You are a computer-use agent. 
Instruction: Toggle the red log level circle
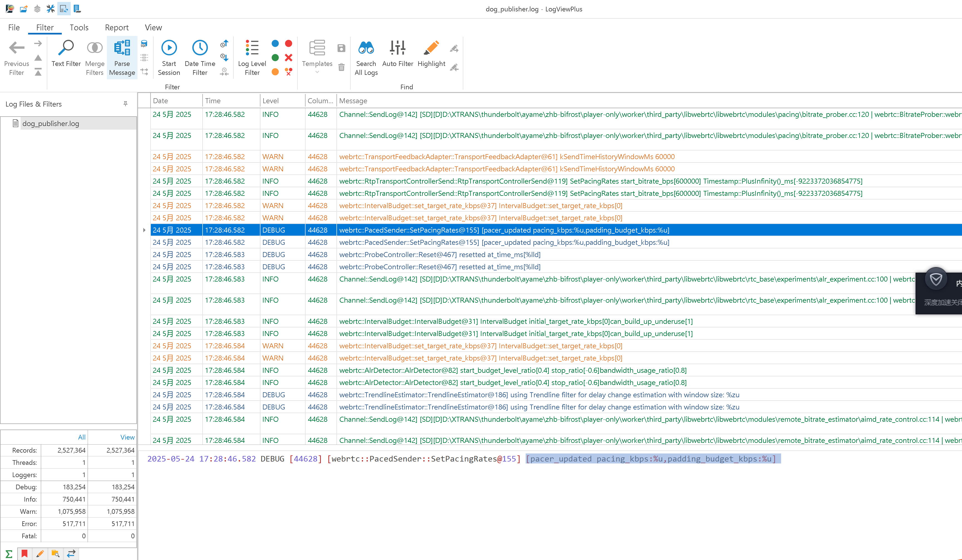tap(289, 43)
